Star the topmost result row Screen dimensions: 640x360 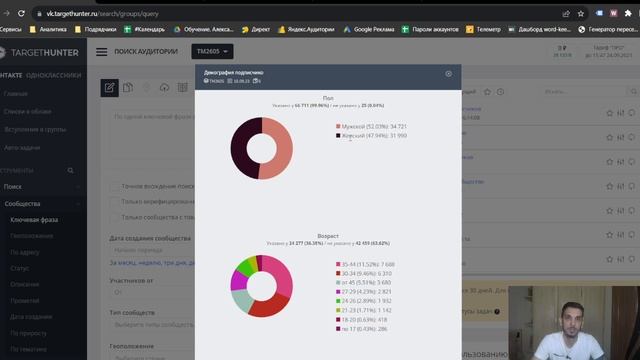609,113
